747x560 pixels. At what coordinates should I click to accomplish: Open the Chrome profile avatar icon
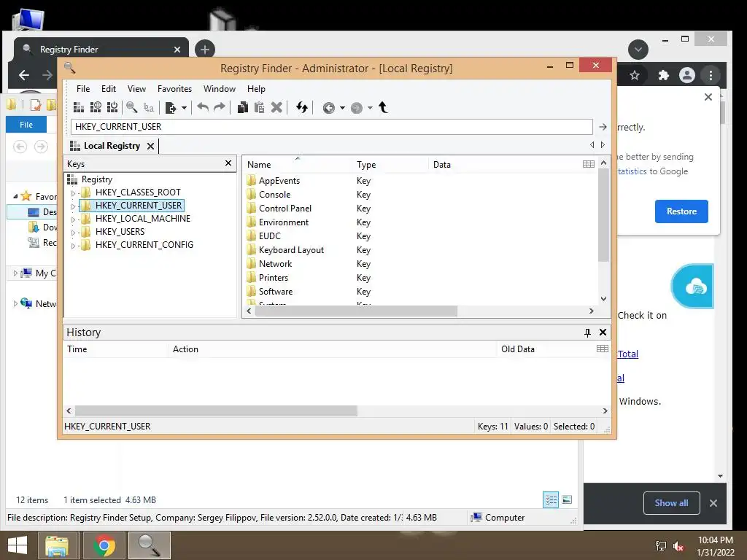[x=687, y=75]
